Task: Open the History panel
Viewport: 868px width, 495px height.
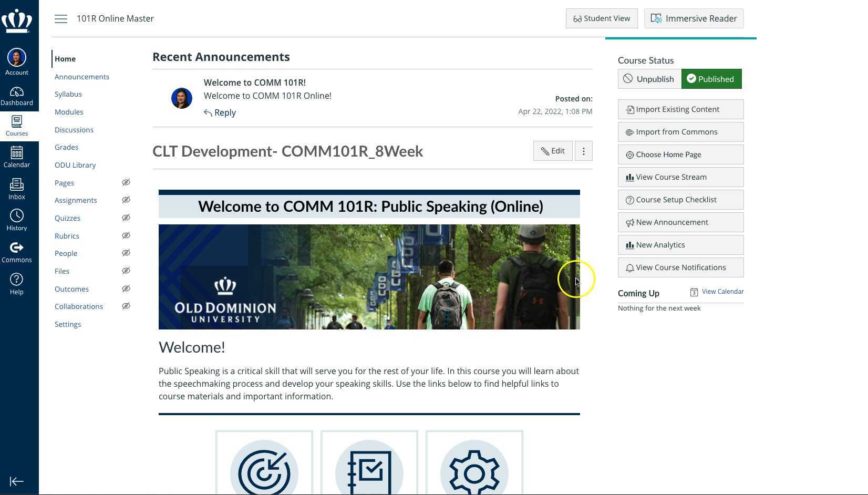Action: (x=17, y=221)
